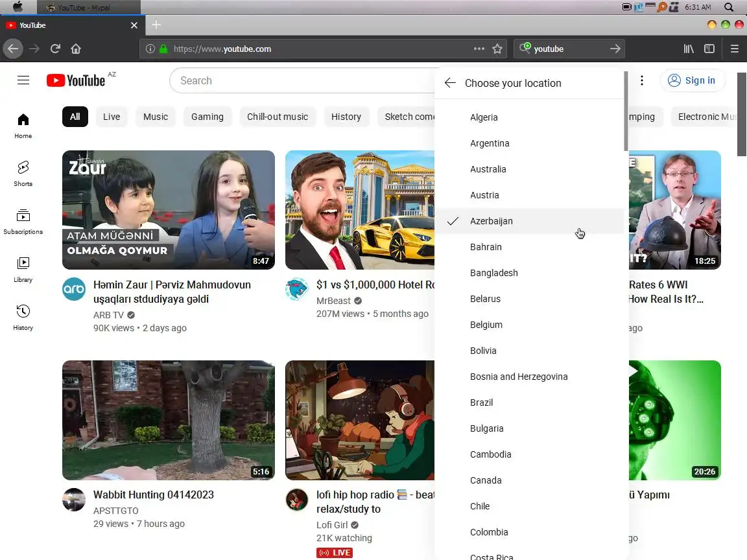Choose Algeria as location

pyautogui.click(x=529, y=117)
